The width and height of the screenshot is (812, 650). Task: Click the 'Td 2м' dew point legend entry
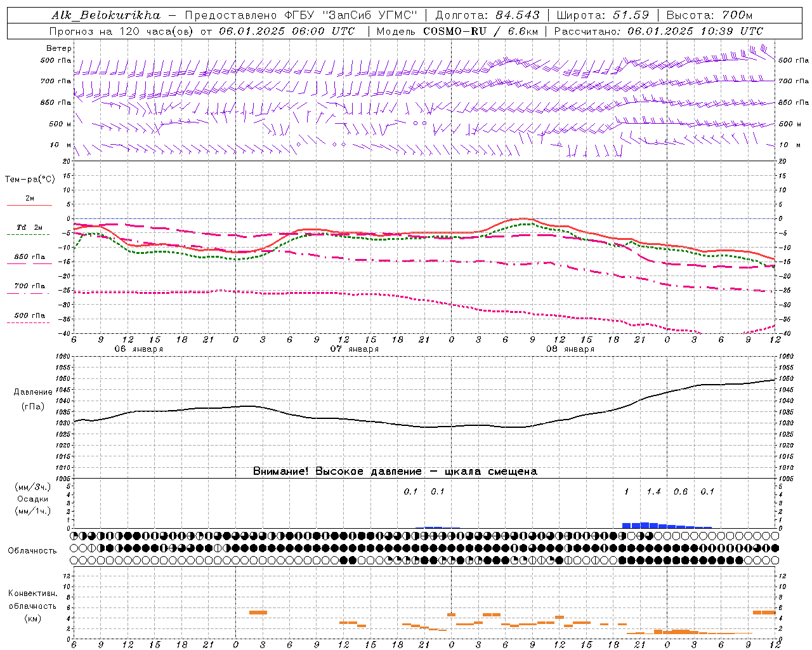[x=29, y=227]
